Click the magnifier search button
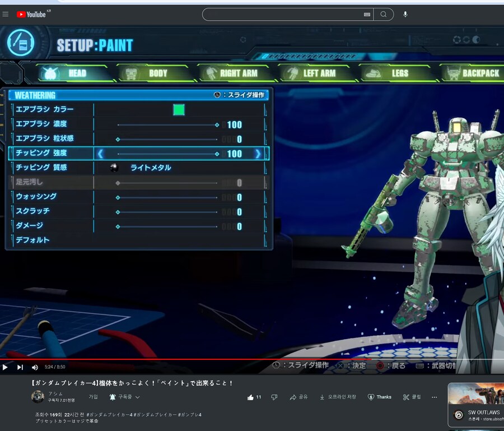 pos(384,15)
